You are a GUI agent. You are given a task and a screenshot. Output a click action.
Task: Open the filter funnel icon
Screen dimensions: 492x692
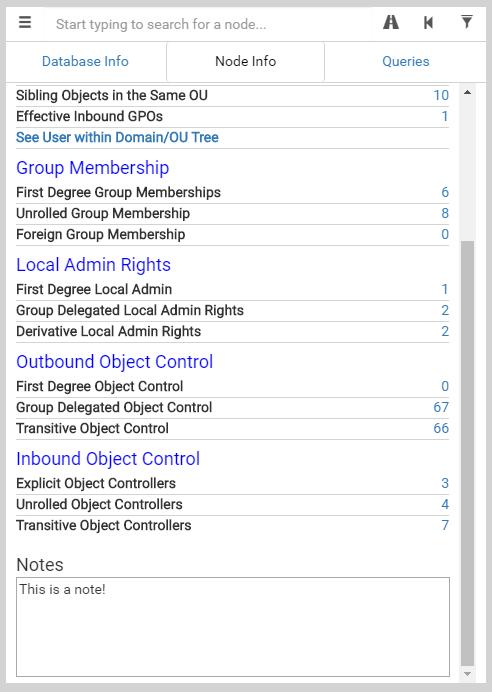point(466,22)
